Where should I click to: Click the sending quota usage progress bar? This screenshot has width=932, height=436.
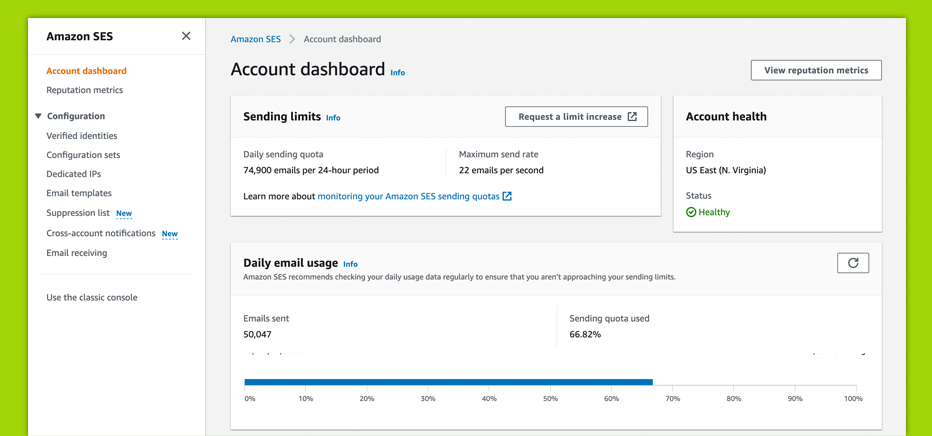pos(448,382)
